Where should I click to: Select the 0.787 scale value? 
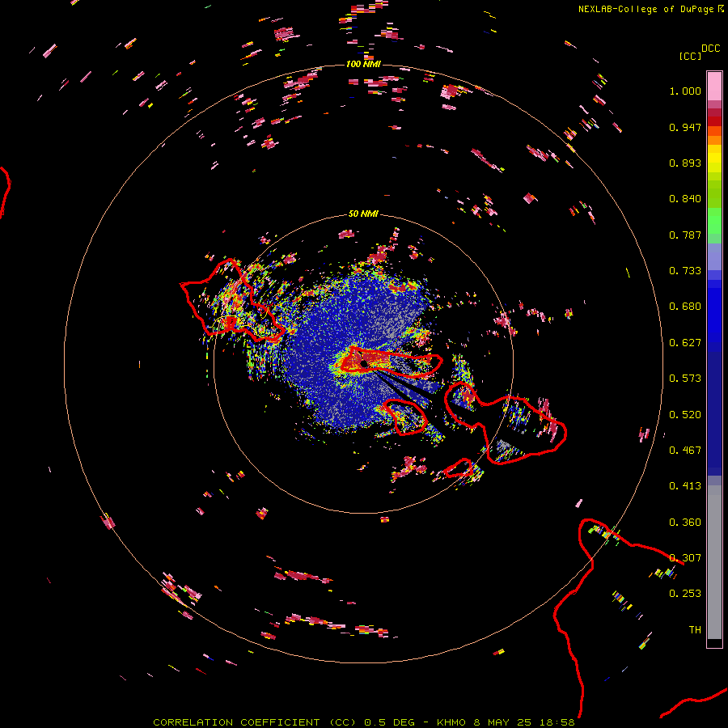[x=685, y=235]
